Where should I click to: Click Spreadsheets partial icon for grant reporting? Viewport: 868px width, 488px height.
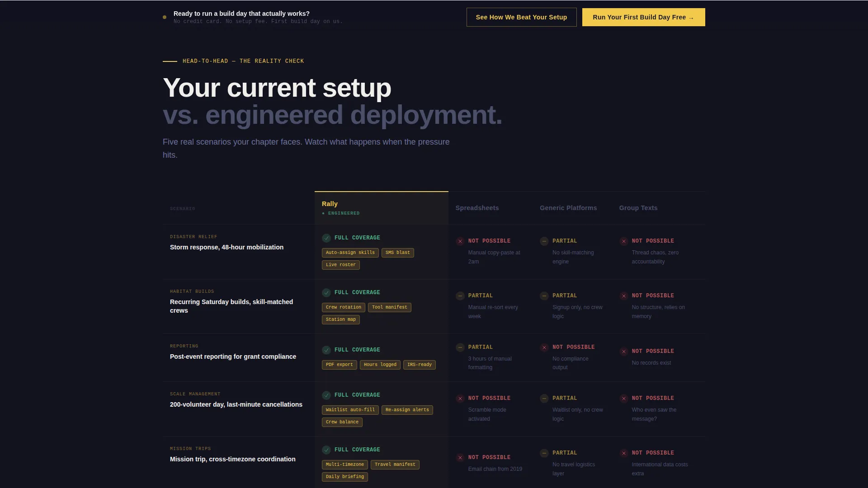(x=460, y=347)
